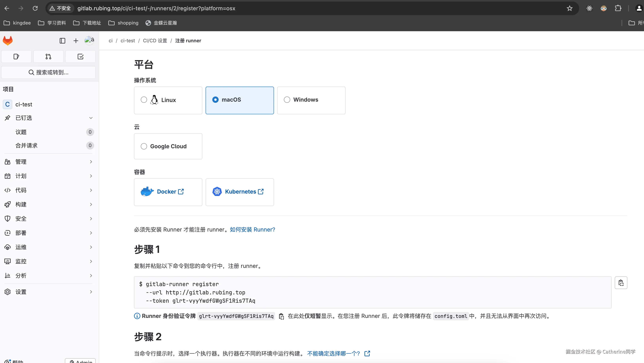Open the 议题 issues menu item
The image size is (644, 363).
(x=21, y=132)
